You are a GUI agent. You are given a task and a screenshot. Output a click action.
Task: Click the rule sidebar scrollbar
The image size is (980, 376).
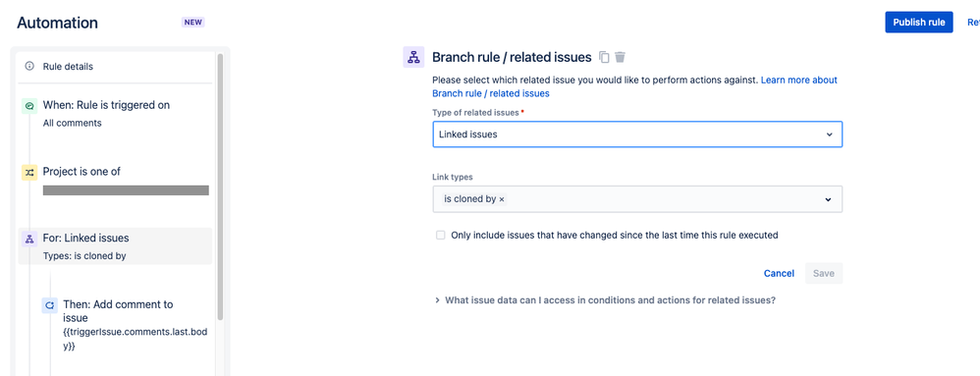coord(219,188)
